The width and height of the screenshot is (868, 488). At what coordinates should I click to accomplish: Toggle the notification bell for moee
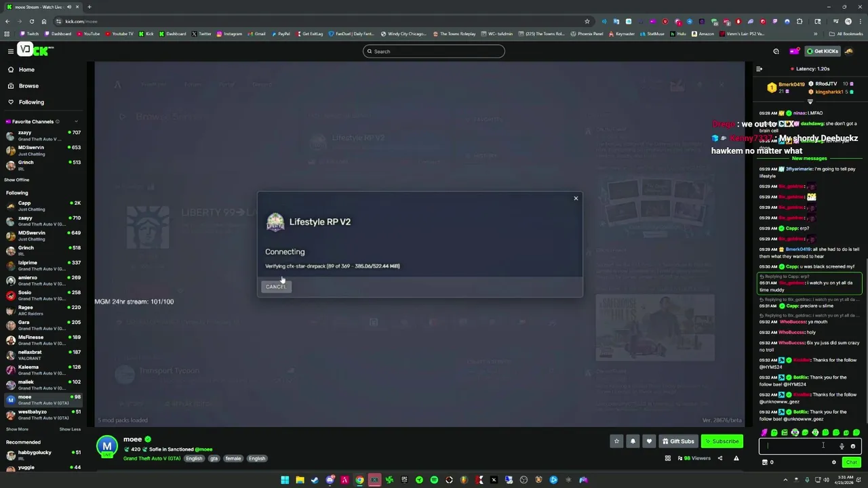click(x=633, y=441)
